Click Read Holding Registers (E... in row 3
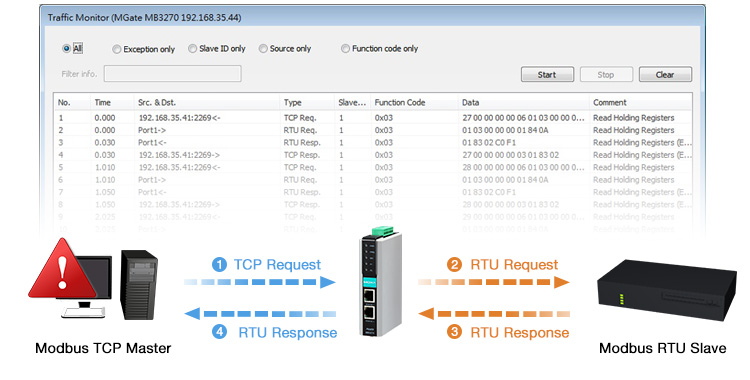Viewport: 750px width, 380px height. pyautogui.click(x=642, y=143)
